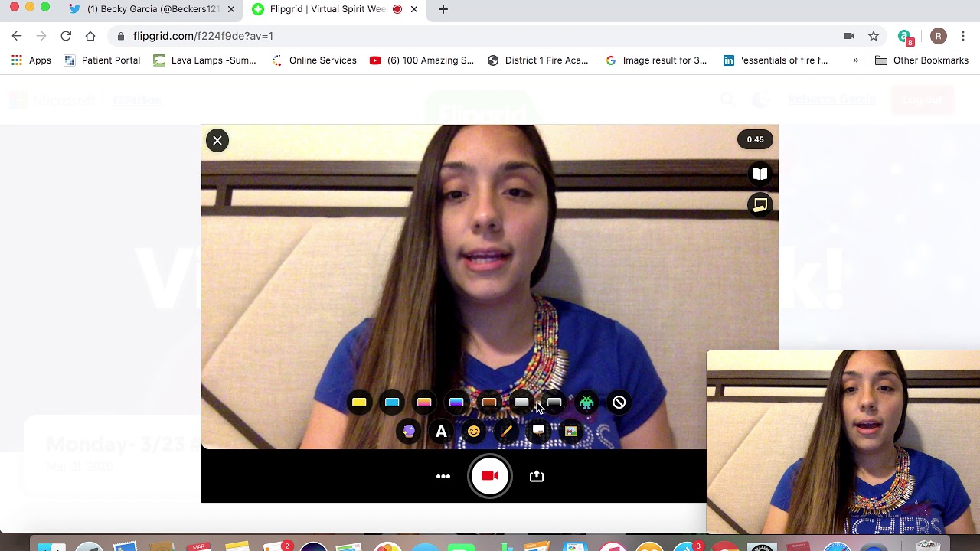Open the emoji sticker tool
Image resolution: width=980 pixels, height=551 pixels.
pos(474,432)
